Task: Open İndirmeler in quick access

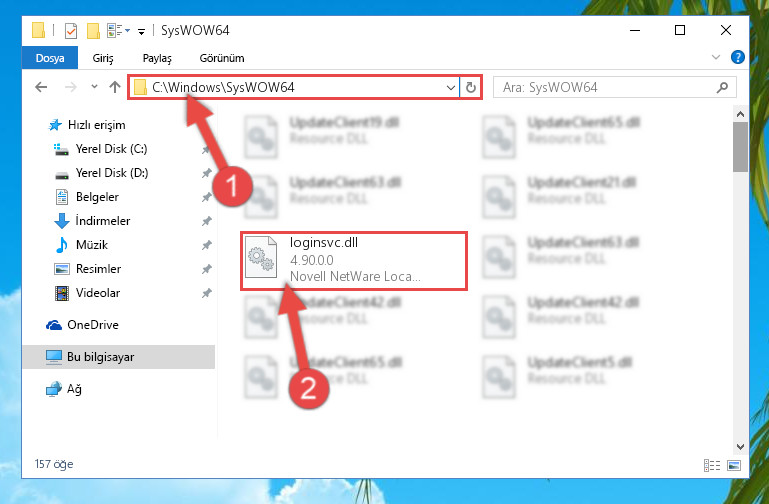Action: [x=103, y=221]
